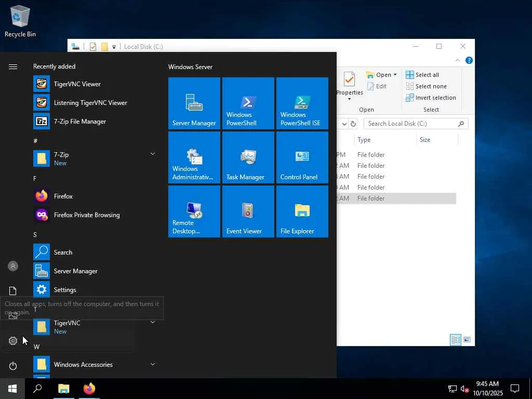Open Customize Quick Access Toolbar dropdown
532x399 pixels.
point(114,47)
